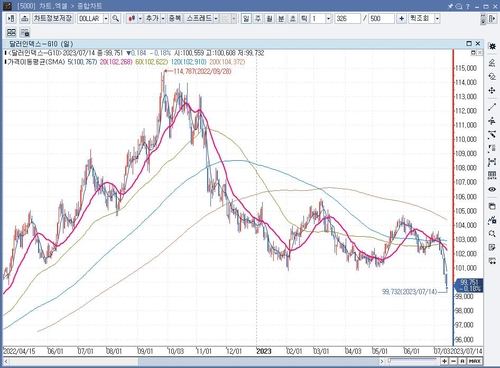Select the 월 (monthly) period toggle
Screen dimensions: 500x368
click(269, 18)
